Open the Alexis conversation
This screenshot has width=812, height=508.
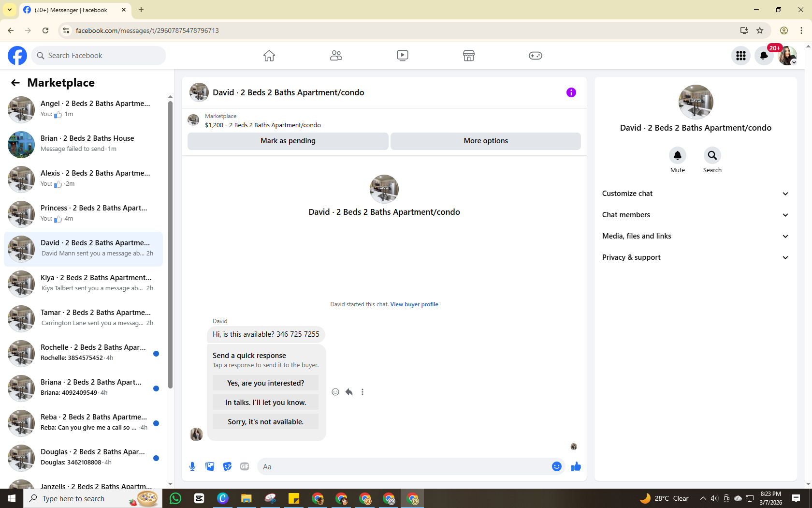point(83,179)
